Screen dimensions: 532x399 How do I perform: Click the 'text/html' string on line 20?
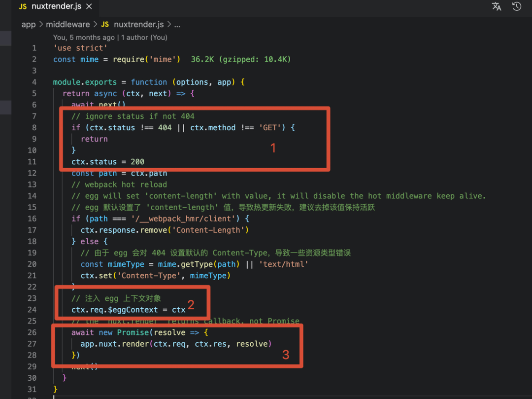pos(283,264)
